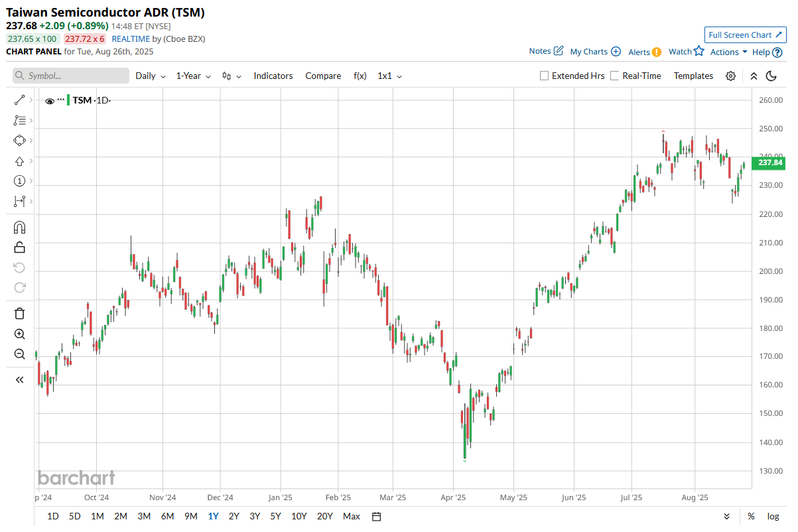The image size is (798, 532).
Task: Select the trend line drawing tool
Action: [x=19, y=100]
